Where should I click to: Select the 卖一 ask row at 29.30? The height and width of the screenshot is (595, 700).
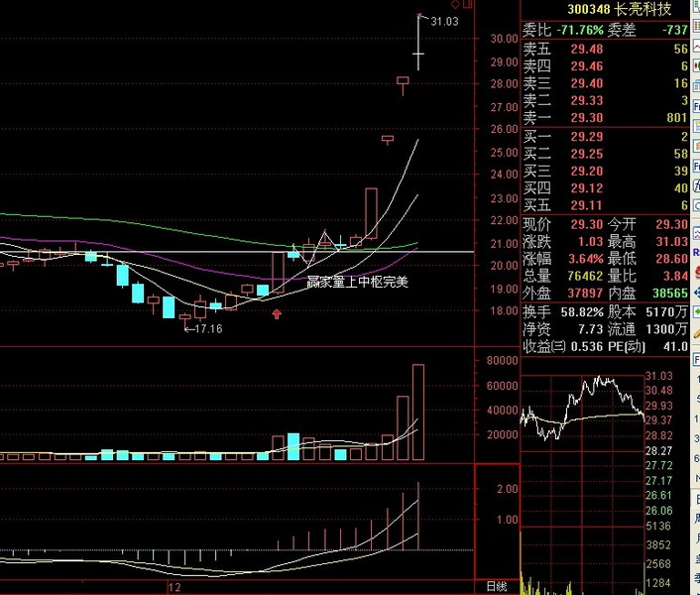[x=605, y=116]
